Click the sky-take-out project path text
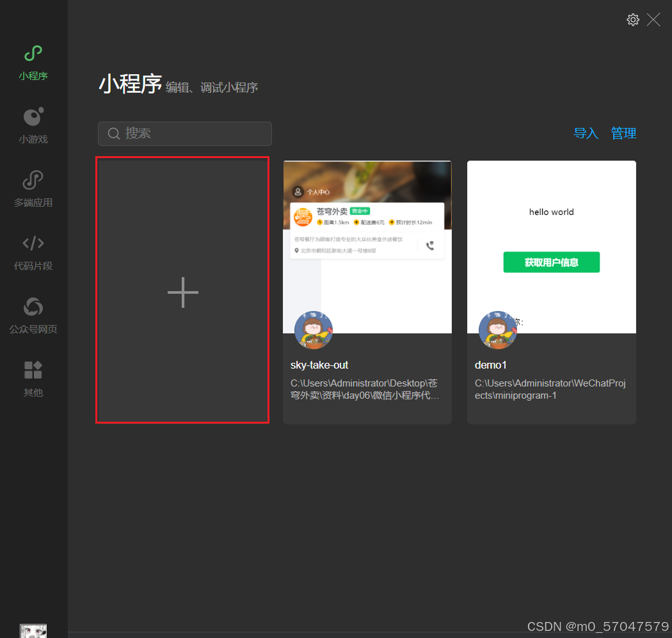 365,389
